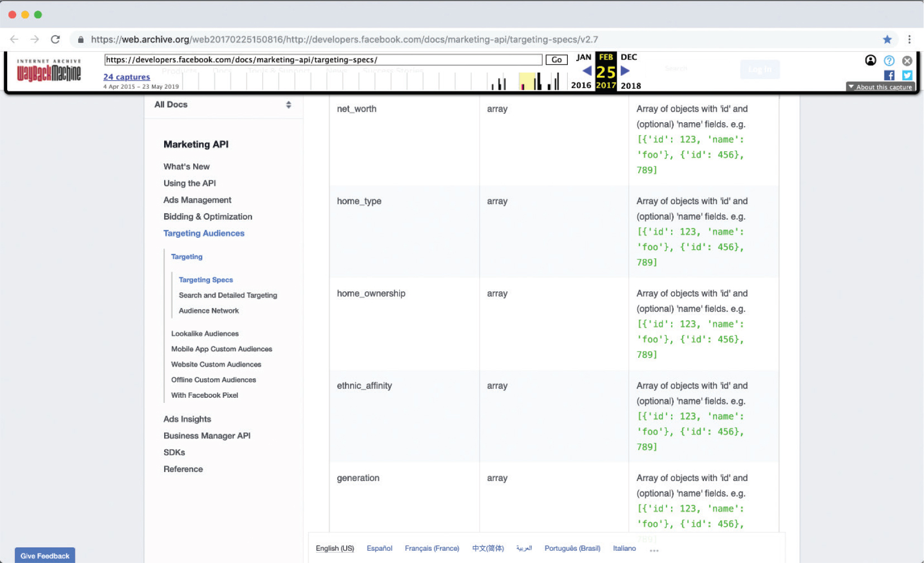Click the ethnic_affinity field name

click(x=365, y=386)
